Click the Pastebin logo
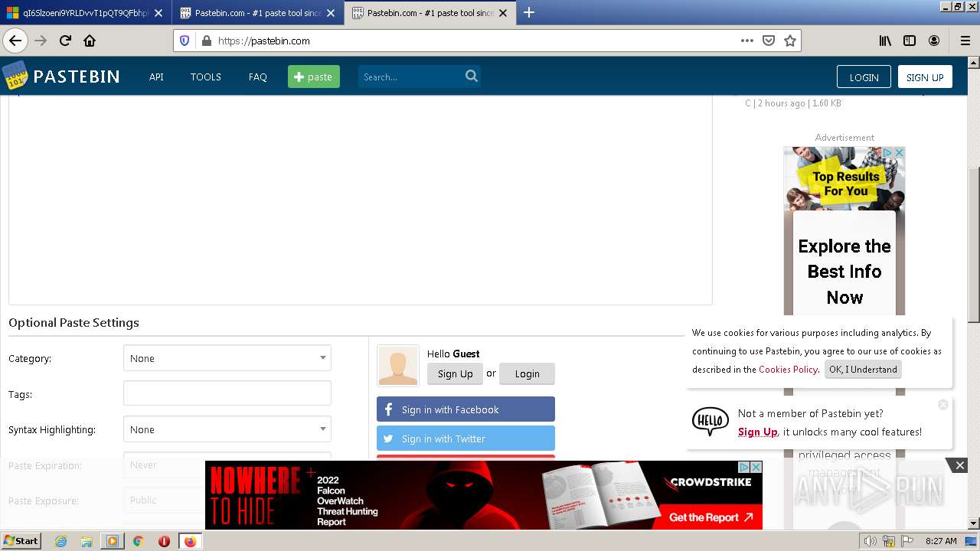 pyautogui.click(x=61, y=77)
